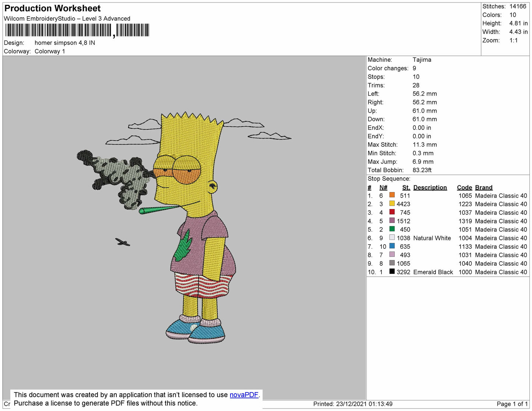Screen dimensions: 532x411
Task: Click the 'Brand' column header
Action: 484,187
